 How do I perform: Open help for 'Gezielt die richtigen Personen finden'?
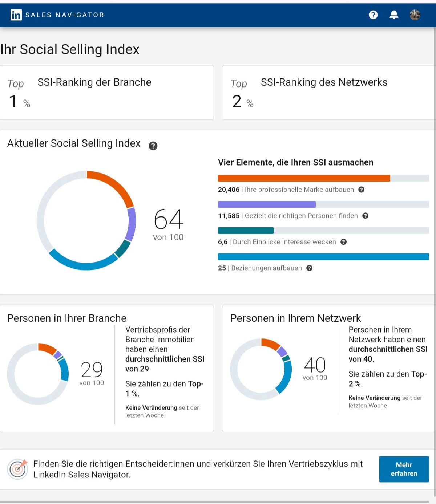point(366,216)
